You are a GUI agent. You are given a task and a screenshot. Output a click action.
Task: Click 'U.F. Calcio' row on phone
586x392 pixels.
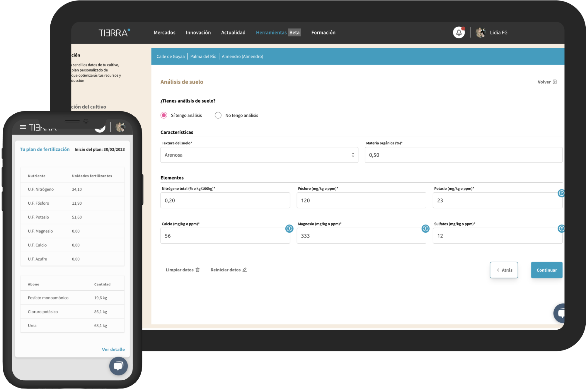(72, 245)
